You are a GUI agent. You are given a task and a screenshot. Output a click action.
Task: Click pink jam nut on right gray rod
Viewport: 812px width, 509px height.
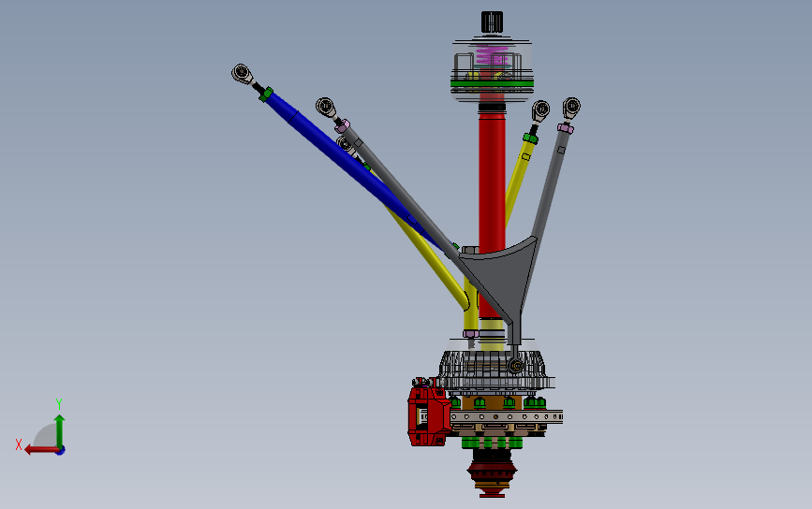(565, 128)
